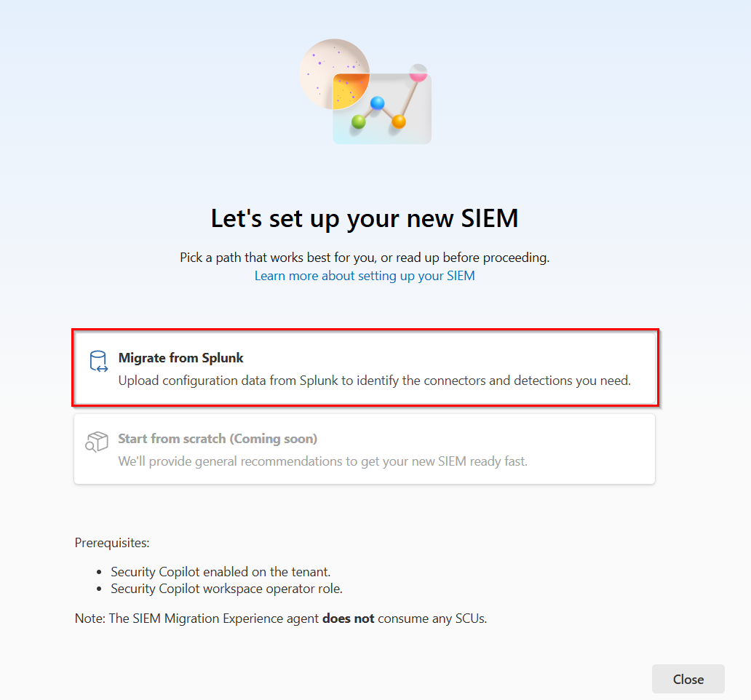
Task: Click the Migrate from Splunk heading text
Action: [180, 357]
